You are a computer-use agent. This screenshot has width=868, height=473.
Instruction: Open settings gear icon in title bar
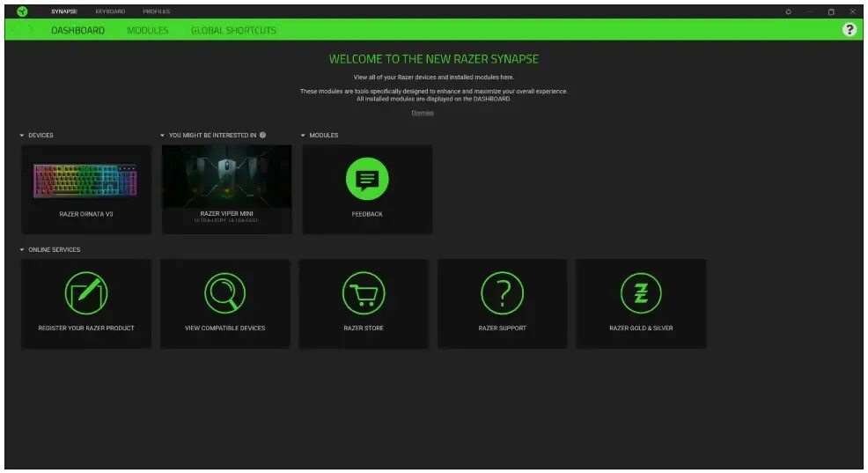click(788, 11)
